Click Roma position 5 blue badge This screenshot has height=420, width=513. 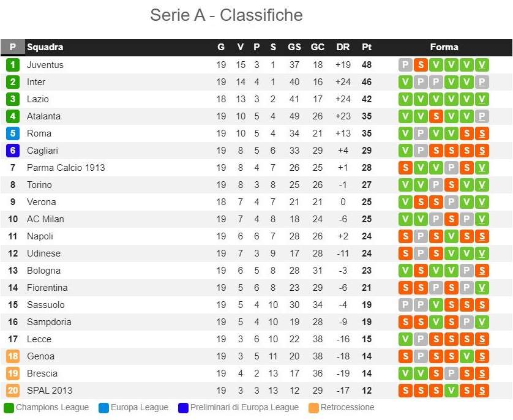tap(13, 133)
